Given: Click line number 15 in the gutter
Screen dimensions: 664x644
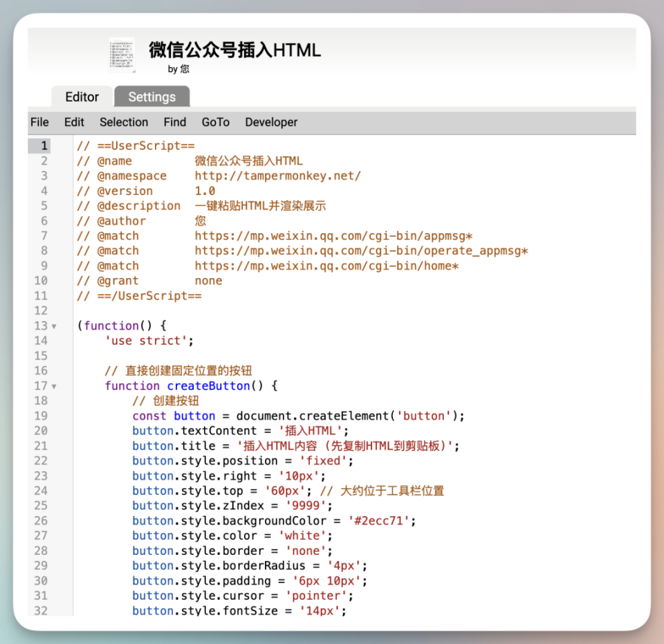Looking at the screenshot, I should click(41, 356).
